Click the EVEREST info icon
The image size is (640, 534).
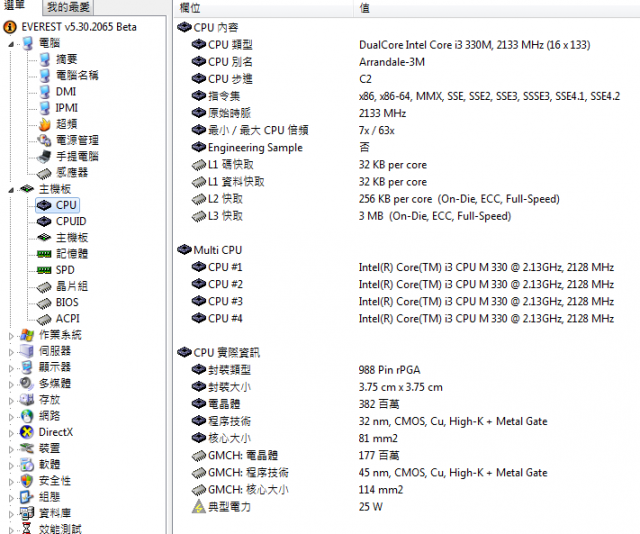[10, 27]
